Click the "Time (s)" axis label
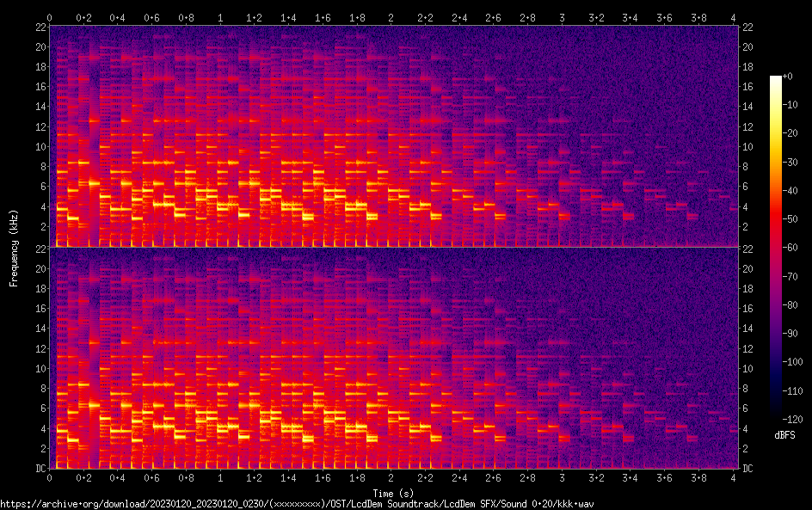812x510 pixels. pos(391,493)
